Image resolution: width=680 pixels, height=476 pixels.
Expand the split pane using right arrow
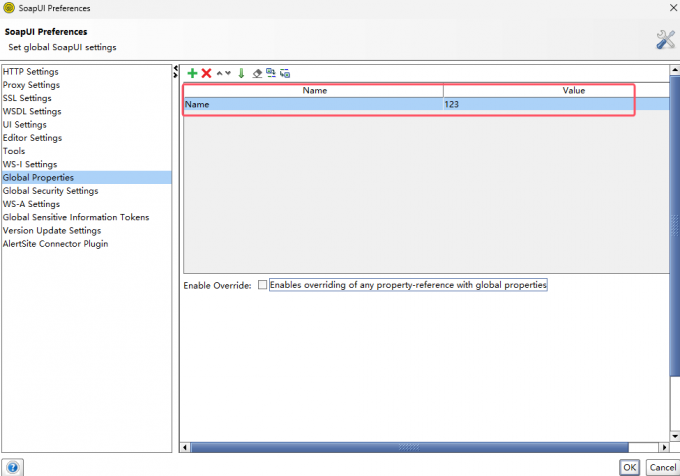[x=176, y=75]
